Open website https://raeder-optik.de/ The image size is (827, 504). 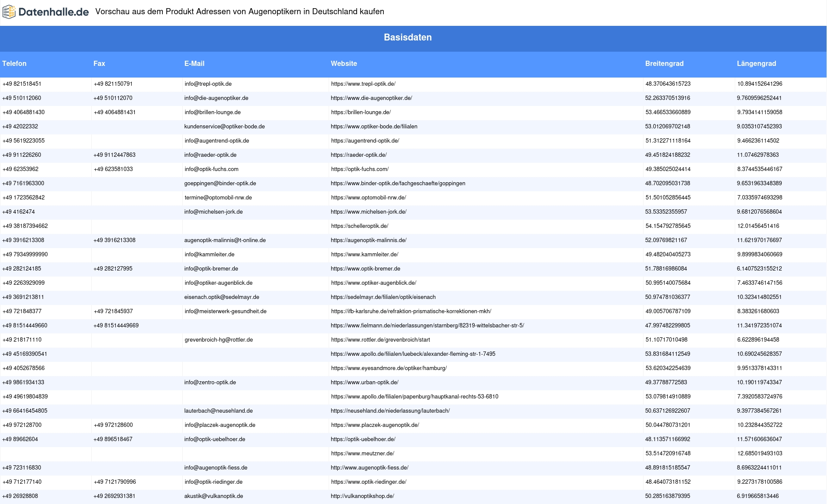click(x=359, y=155)
